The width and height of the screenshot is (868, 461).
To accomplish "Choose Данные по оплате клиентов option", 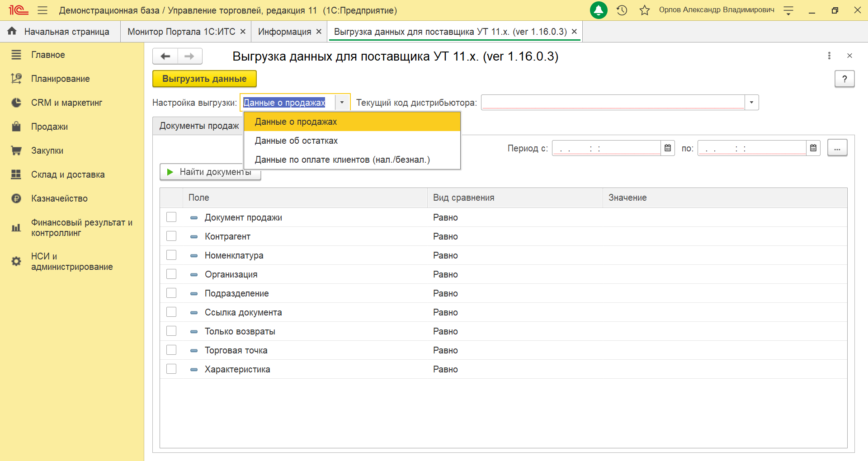I will [x=352, y=160].
